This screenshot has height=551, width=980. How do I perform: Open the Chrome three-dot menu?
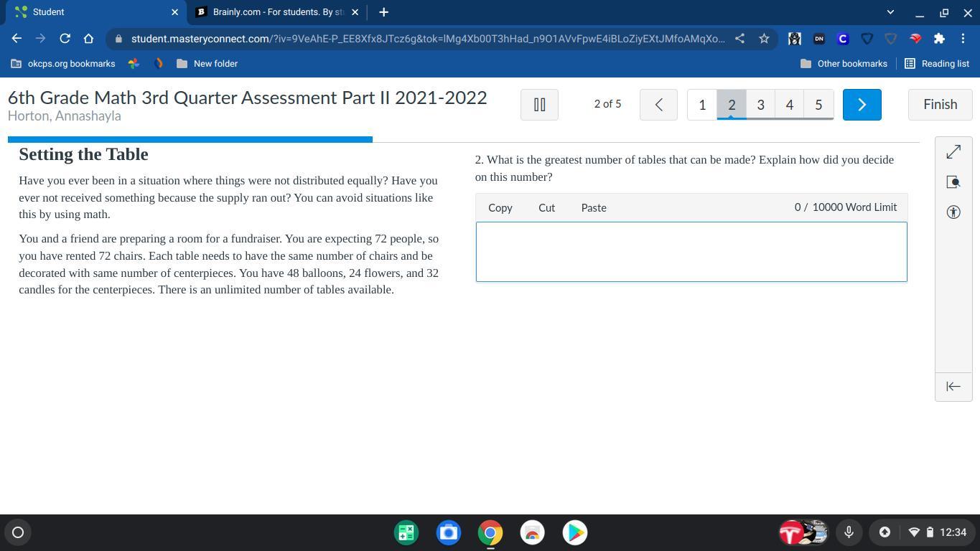(963, 39)
